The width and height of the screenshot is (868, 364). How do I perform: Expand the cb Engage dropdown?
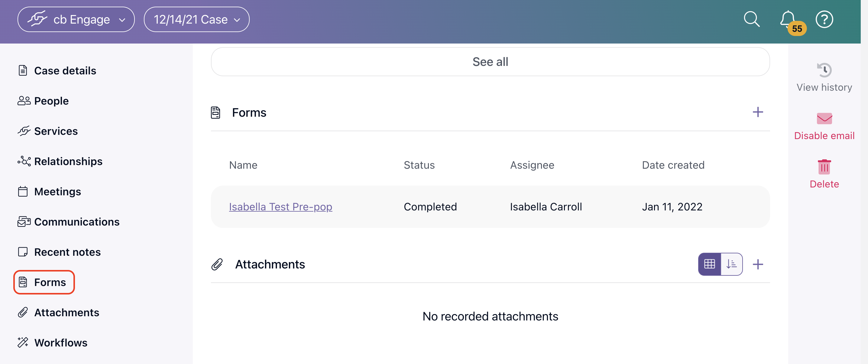pyautogui.click(x=76, y=19)
